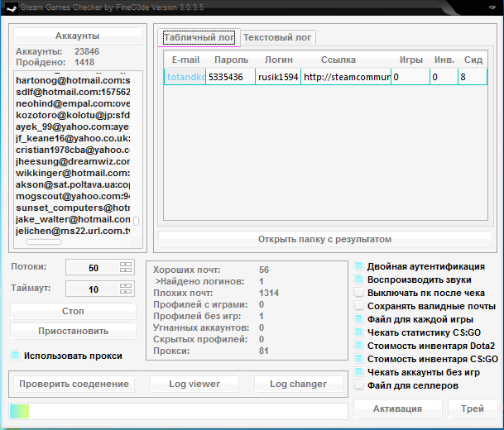Open results folder with Открыть папку с результатом
504x430 pixels.
pyautogui.click(x=324, y=239)
